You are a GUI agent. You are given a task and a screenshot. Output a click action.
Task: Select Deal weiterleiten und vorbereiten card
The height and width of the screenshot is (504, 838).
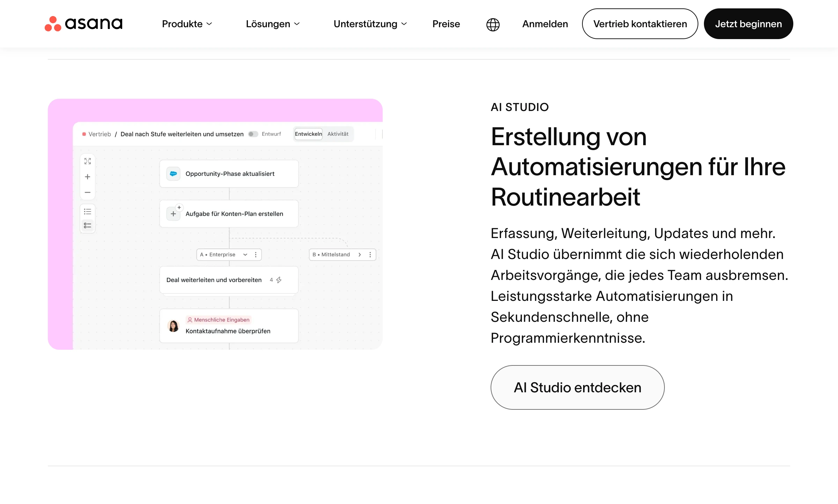click(229, 280)
